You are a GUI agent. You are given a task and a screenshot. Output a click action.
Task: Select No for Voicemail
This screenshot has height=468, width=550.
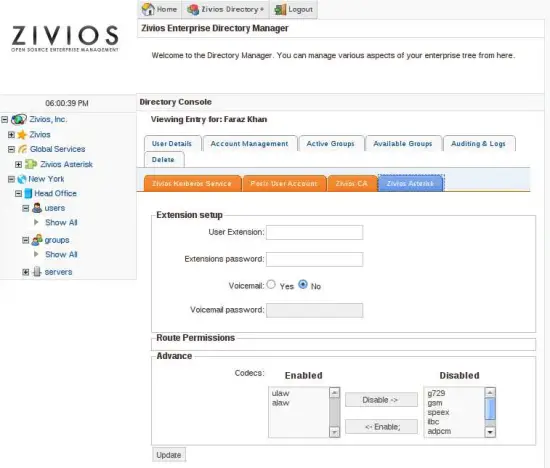(x=303, y=285)
